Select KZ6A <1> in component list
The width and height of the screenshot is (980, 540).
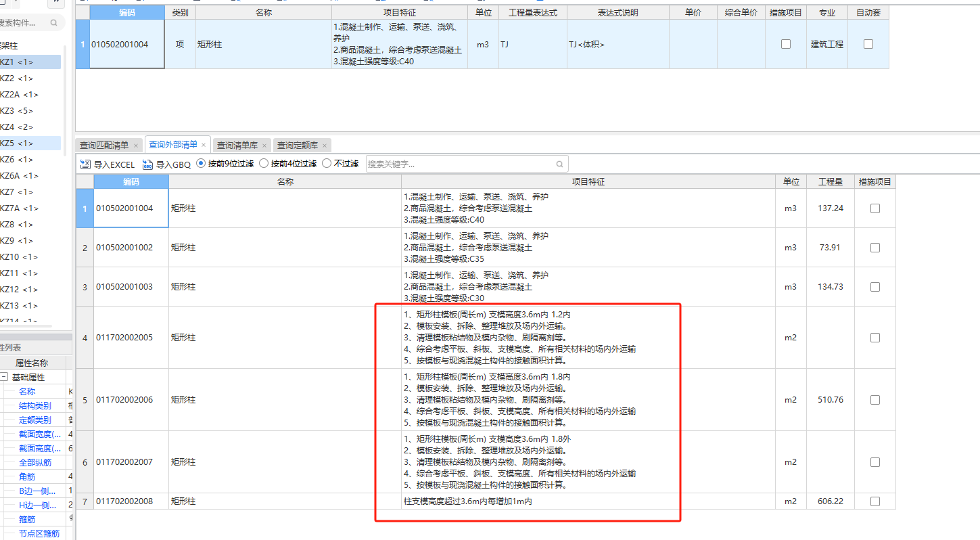point(30,175)
